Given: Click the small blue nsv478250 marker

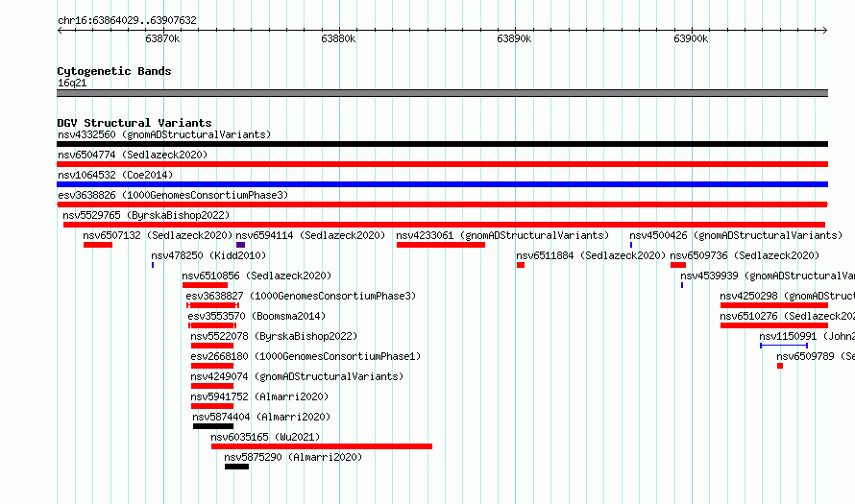Looking at the screenshot, I should [153, 265].
